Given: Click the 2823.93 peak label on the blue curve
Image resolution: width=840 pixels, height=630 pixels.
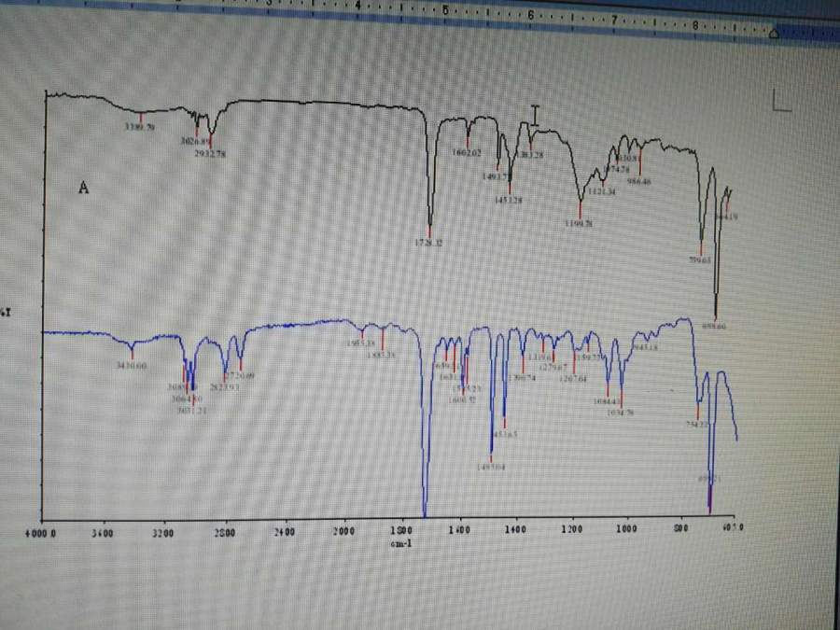Looking at the screenshot, I should point(224,386).
